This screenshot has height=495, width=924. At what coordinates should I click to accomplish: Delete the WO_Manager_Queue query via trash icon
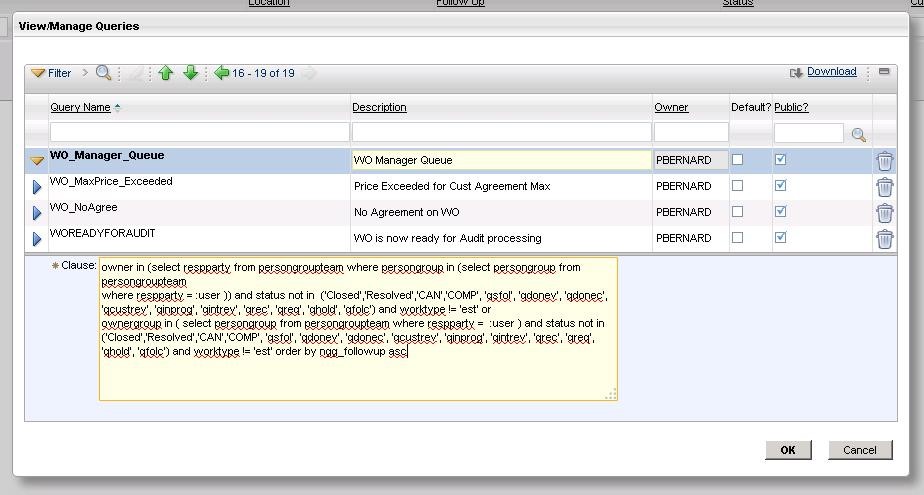click(x=884, y=160)
